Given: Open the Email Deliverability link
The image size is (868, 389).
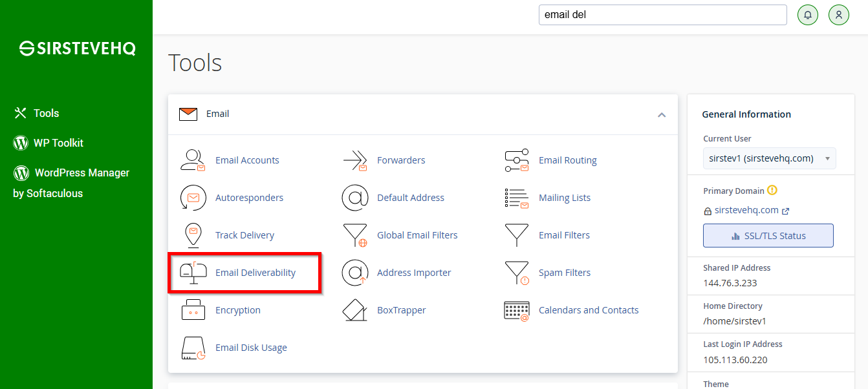Looking at the screenshot, I should click(255, 273).
